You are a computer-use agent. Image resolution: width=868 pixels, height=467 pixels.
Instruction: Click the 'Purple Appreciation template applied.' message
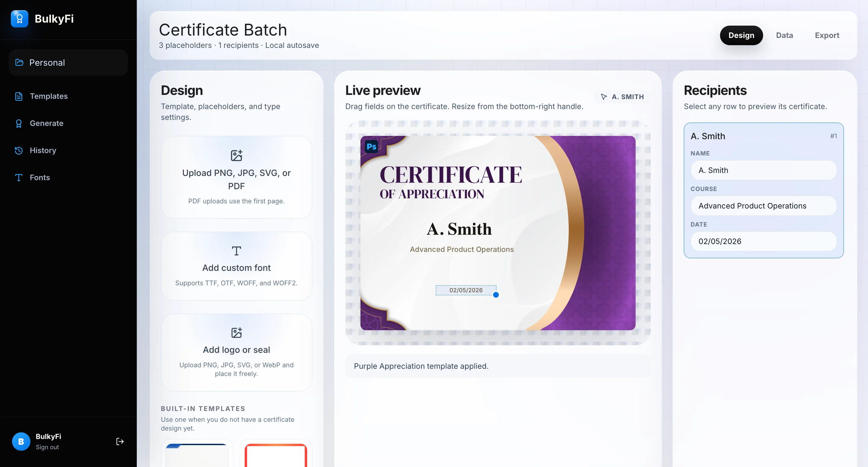[x=421, y=366]
